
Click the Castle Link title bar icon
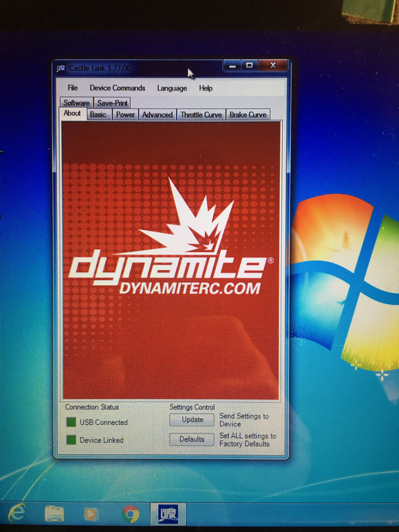coord(61,69)
